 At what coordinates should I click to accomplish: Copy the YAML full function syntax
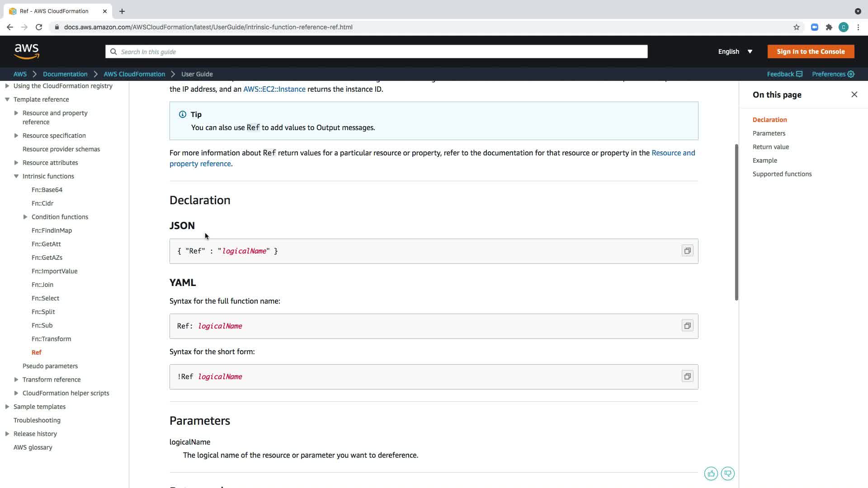click(x=687, y=326)
